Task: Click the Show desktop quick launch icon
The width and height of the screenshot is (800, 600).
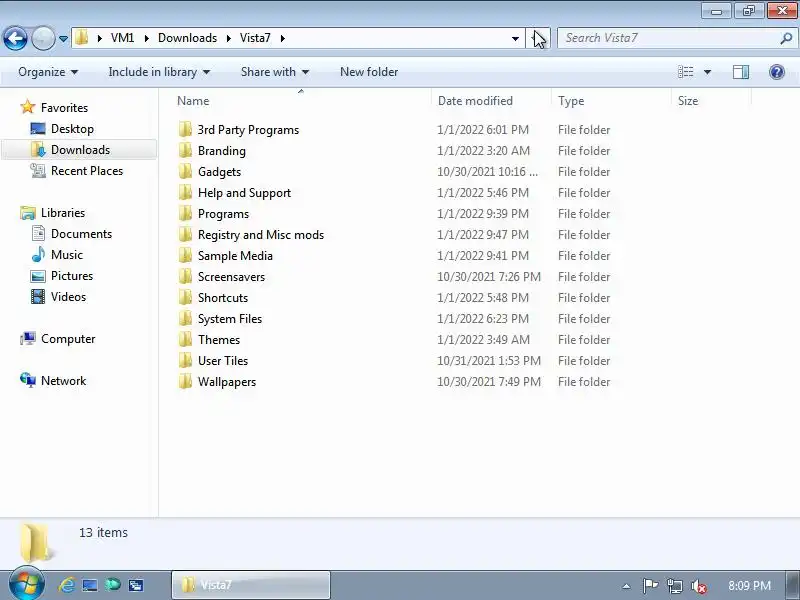Action: (x=90, y=585)
